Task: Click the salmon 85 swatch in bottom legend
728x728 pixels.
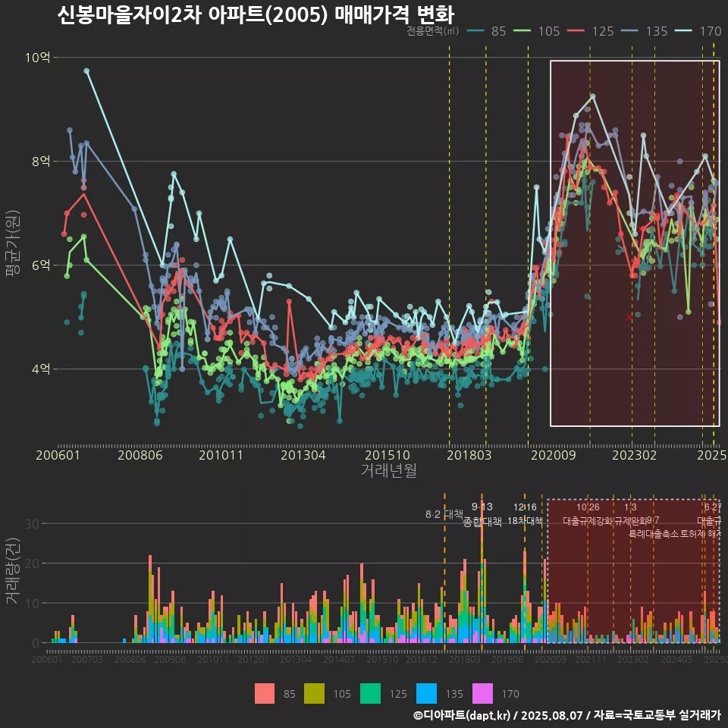Action: (x=265, y=694)
